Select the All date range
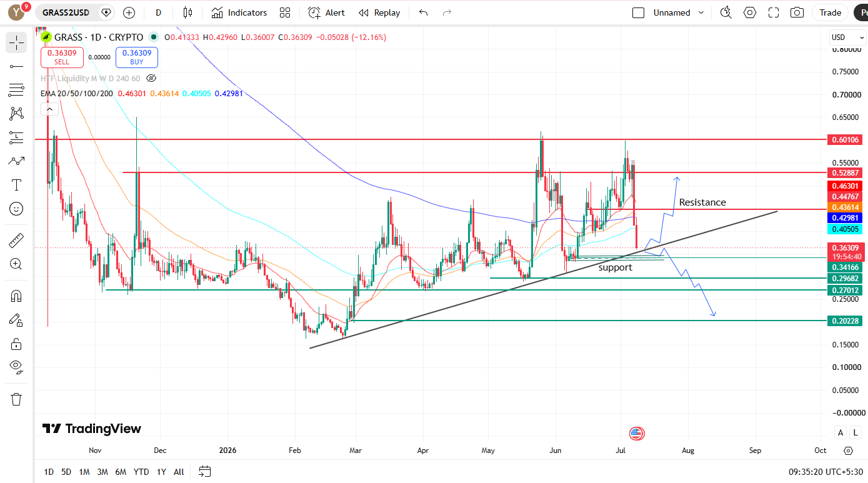Image resolution: width=868 pixels, height=483 pixels. point(179,472)
